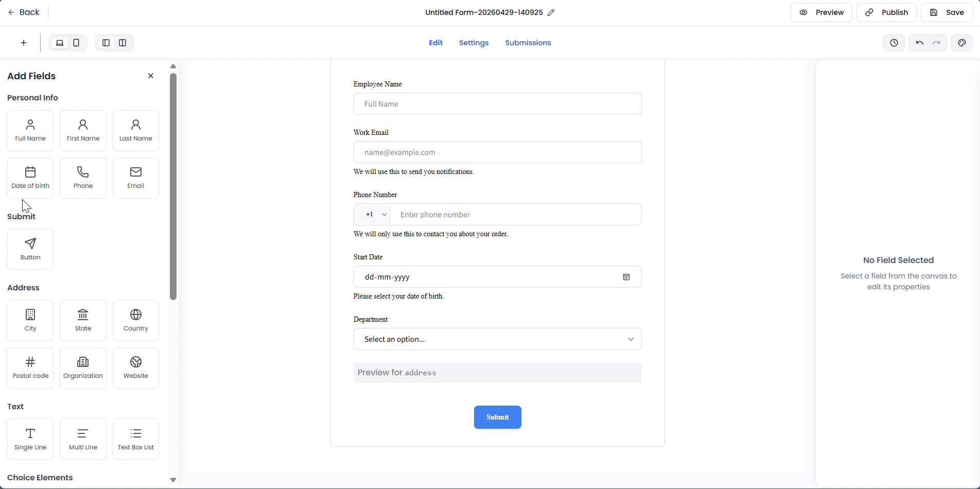Open the Edit tab
The width and height of the screenshot is (980, 489).
[435, 43]
